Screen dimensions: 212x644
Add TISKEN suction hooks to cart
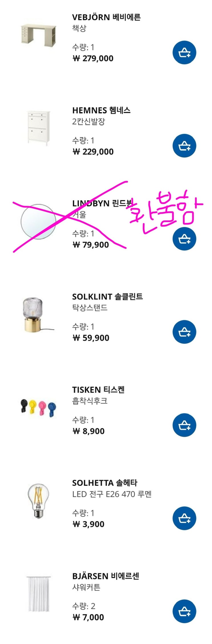click(184, 425)
